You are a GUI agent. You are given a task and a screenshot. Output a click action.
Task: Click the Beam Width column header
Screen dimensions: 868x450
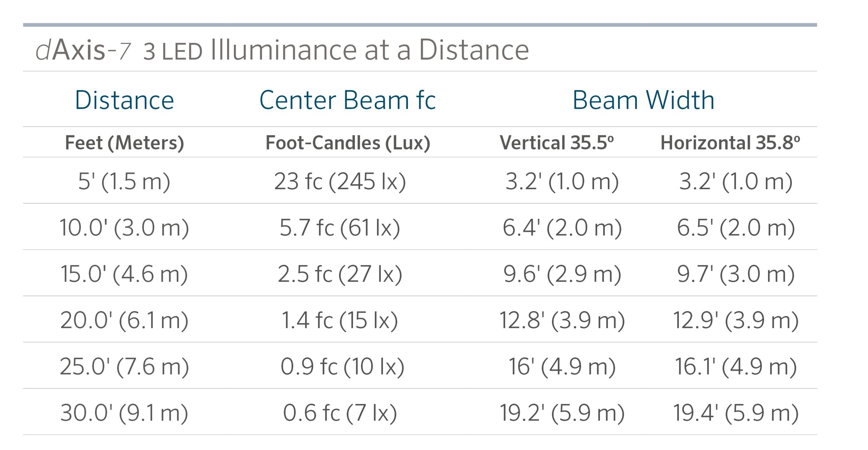644,100
